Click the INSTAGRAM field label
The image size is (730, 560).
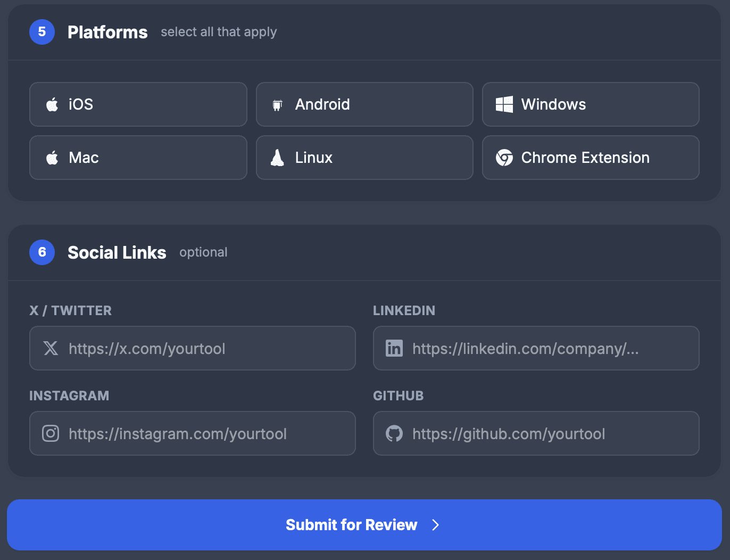point(69,396)
